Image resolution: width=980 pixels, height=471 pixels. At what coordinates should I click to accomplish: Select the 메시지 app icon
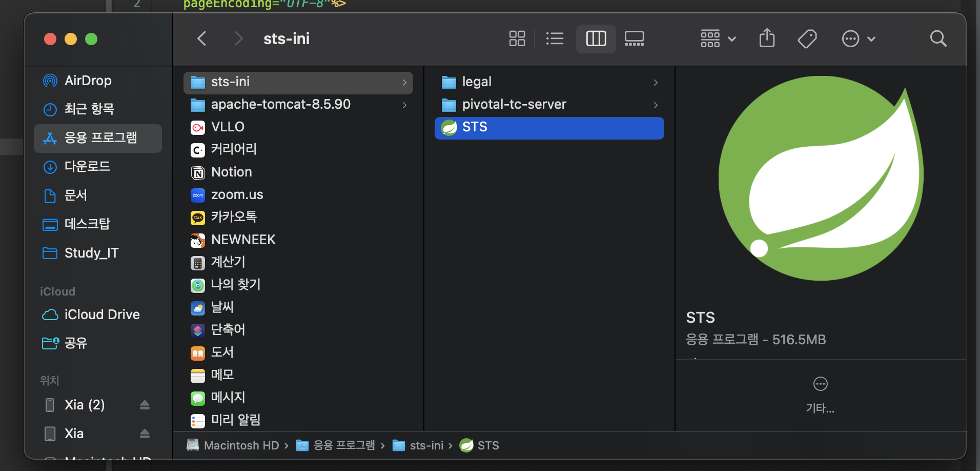click(x=198, y=398)
